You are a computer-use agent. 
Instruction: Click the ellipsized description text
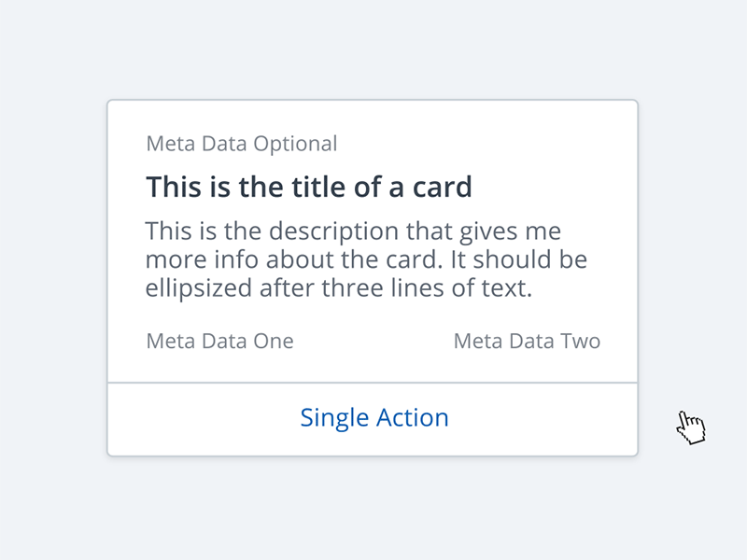(x=364, y=259)
